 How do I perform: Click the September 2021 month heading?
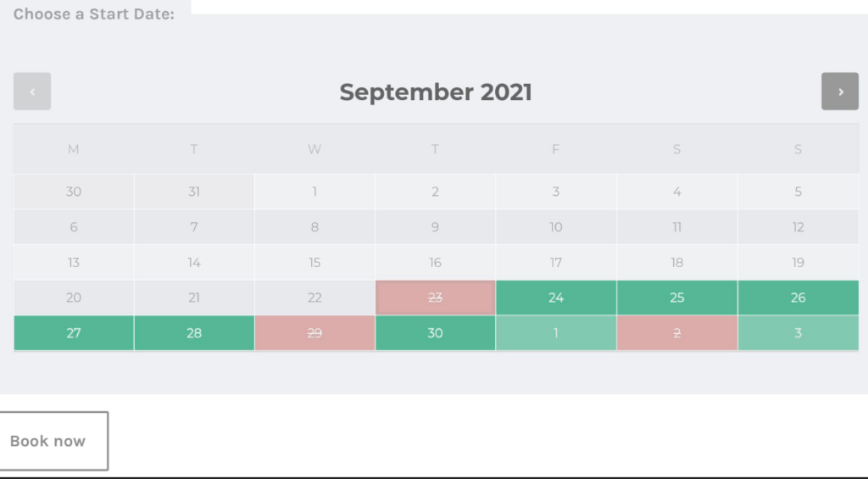(x=436, y=92)
